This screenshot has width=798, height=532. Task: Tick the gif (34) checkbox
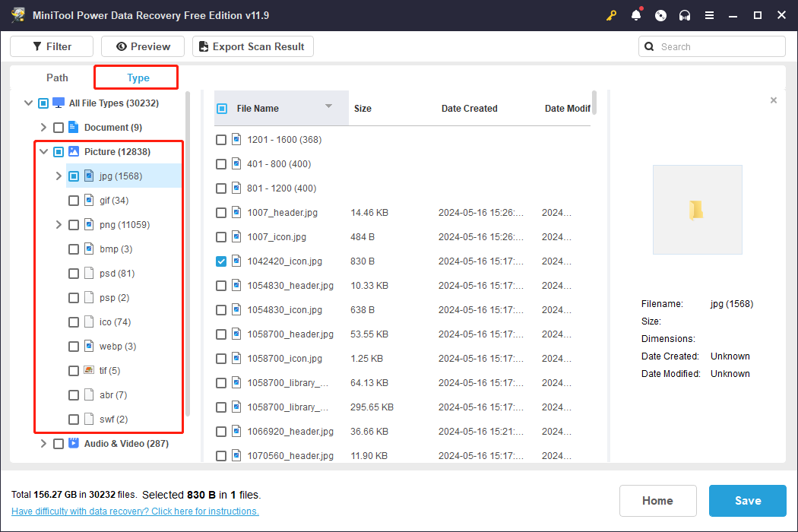coord(74,201)
